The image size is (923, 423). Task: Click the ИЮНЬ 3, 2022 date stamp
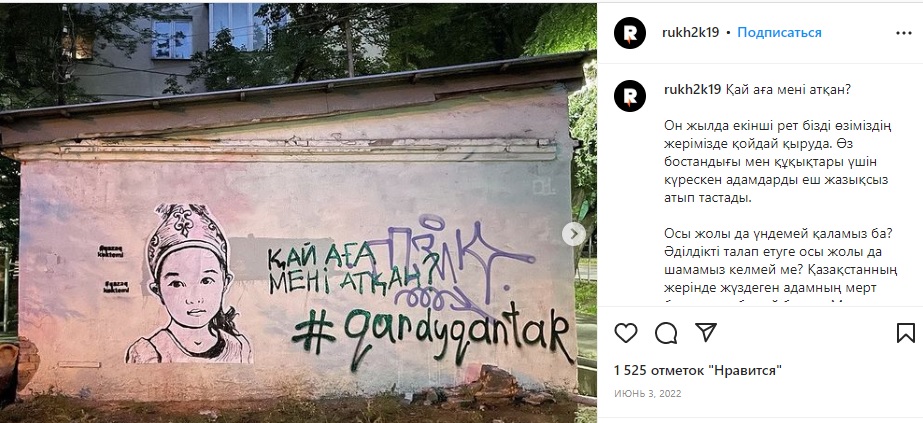648,393
